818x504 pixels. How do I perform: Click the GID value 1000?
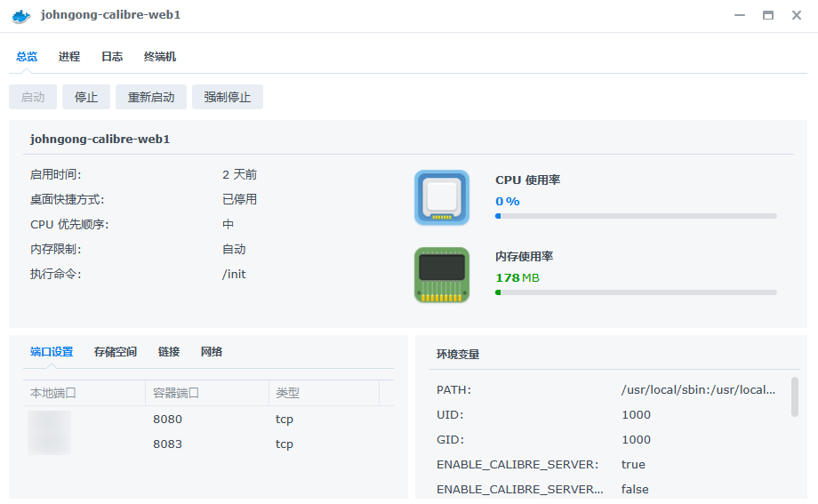[636, 440]
